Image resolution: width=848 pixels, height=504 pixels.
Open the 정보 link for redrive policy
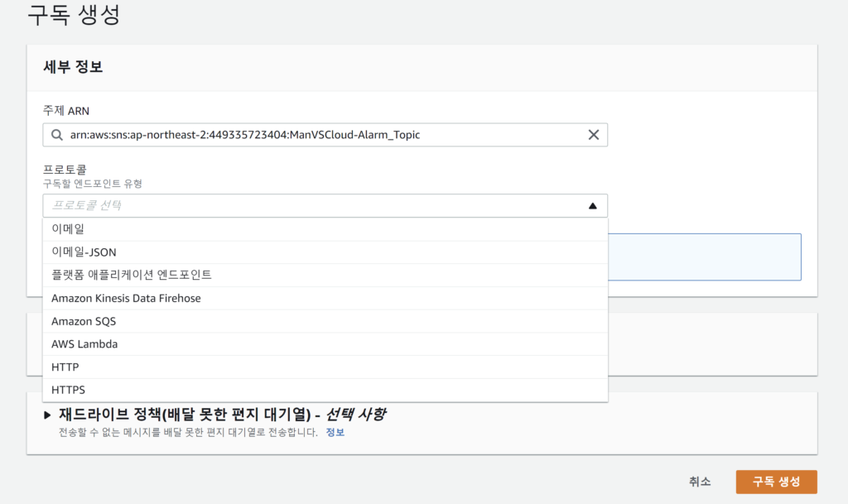(x=335, y=432)
